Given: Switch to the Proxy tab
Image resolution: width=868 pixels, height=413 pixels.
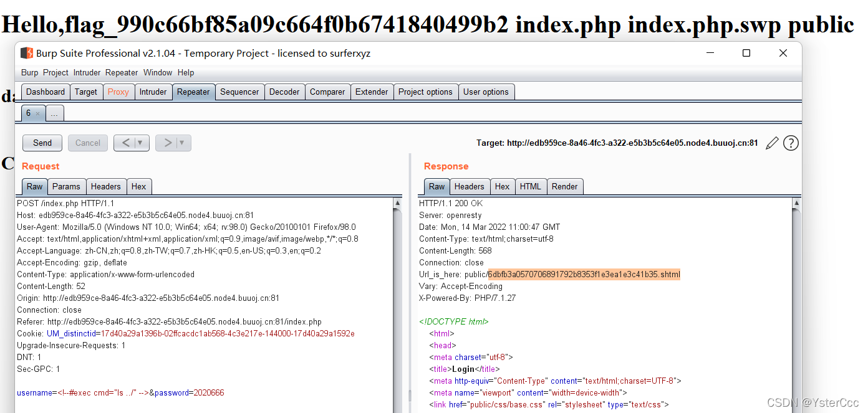Looking at the screenshot, I should pos(118,92).
